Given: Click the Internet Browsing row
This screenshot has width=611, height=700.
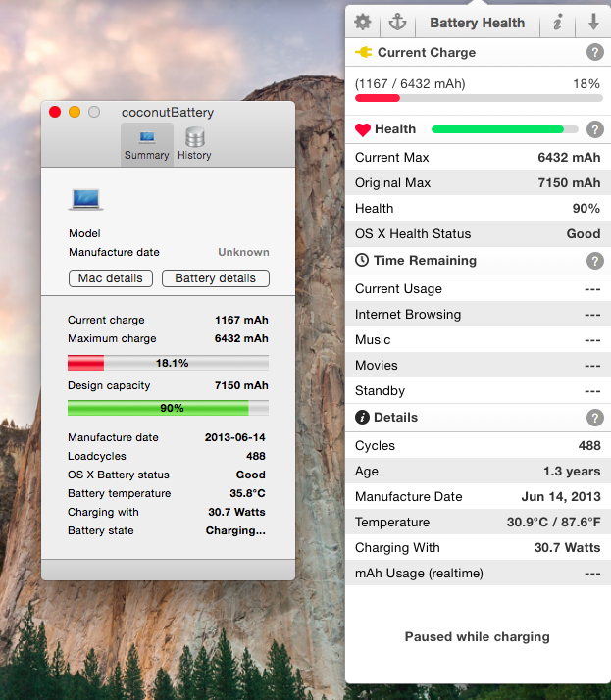Looking at the screenshot, I should point(478,314).
